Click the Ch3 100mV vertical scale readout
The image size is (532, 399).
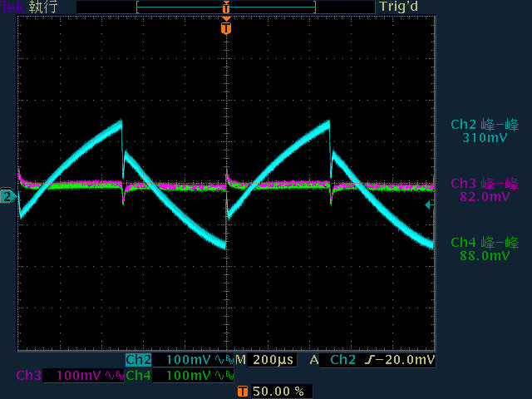point(79,376)
